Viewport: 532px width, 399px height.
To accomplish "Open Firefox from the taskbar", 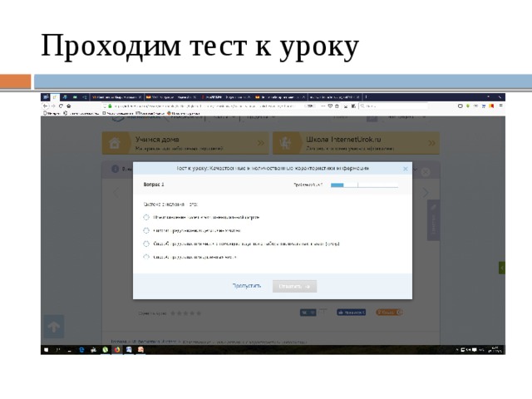I will (x=117, y=350).
